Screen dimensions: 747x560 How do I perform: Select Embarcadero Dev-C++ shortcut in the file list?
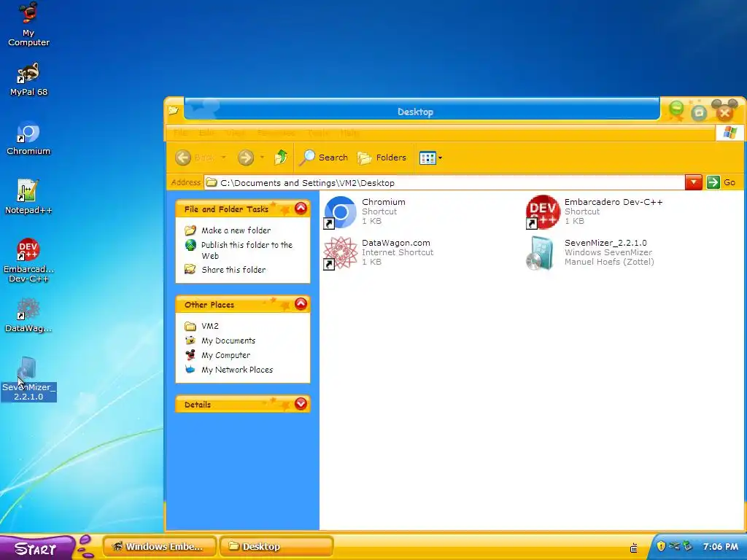pyautogui.click(x=594, y=211)
